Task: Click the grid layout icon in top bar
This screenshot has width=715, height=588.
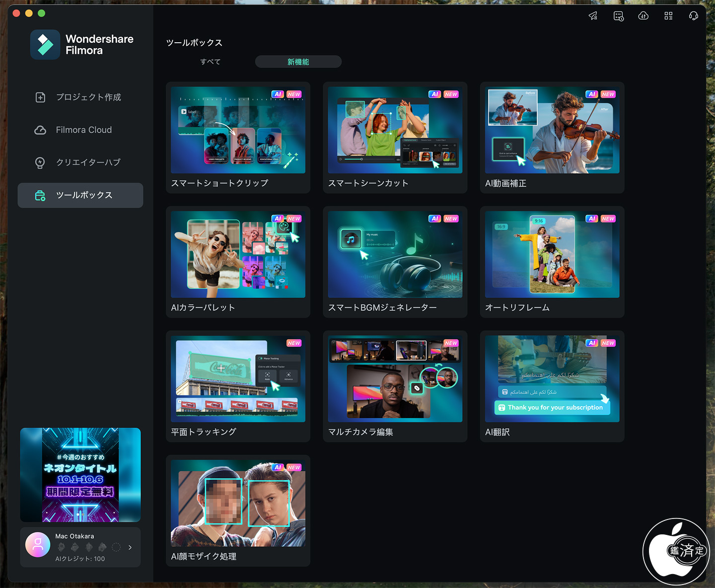Action: (x=668, y=16)
